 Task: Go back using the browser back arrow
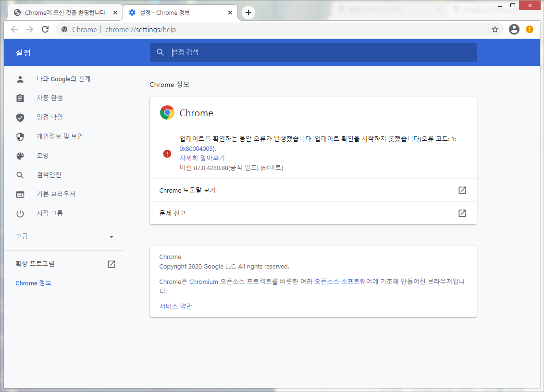pyautogui.click(x=14, y=29)
